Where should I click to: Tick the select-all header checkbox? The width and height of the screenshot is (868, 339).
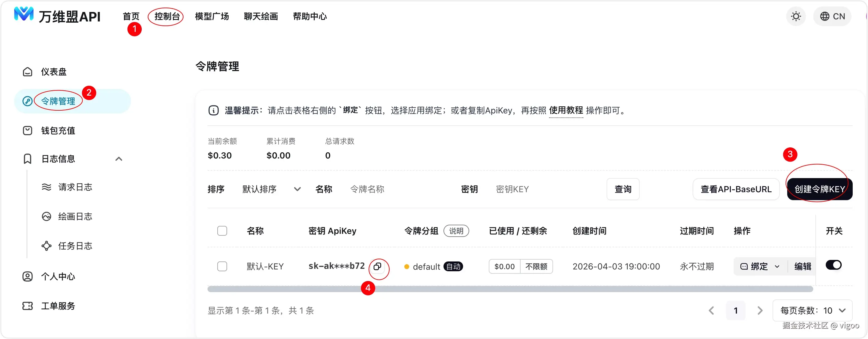point(222,231)
